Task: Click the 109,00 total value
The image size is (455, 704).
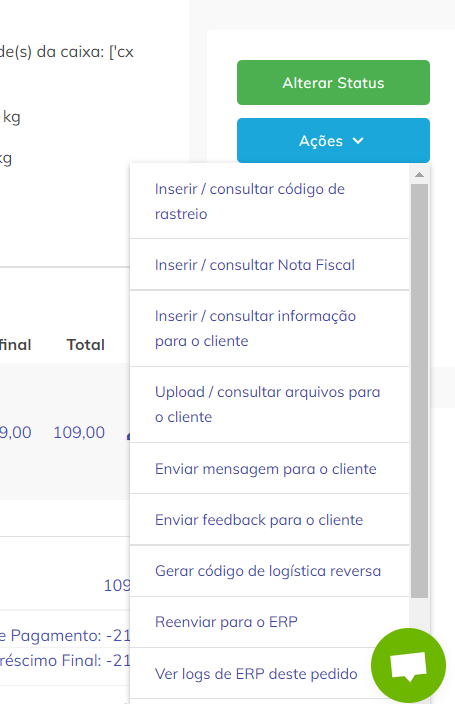Action: coord(79,432)
